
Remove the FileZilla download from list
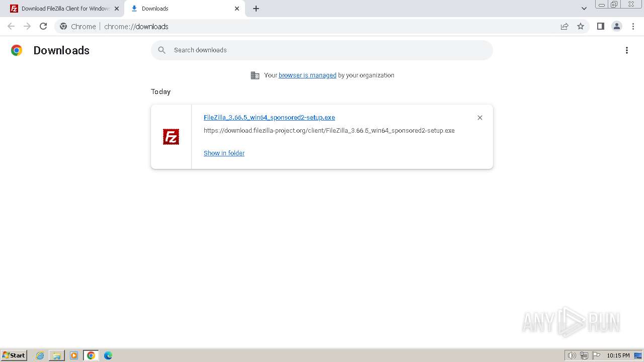coord(480,118)
